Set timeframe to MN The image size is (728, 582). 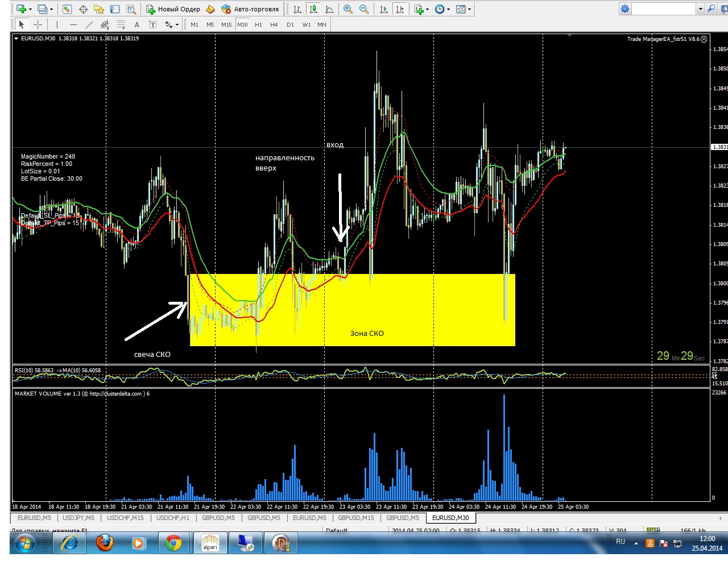(x=322, y=24)
